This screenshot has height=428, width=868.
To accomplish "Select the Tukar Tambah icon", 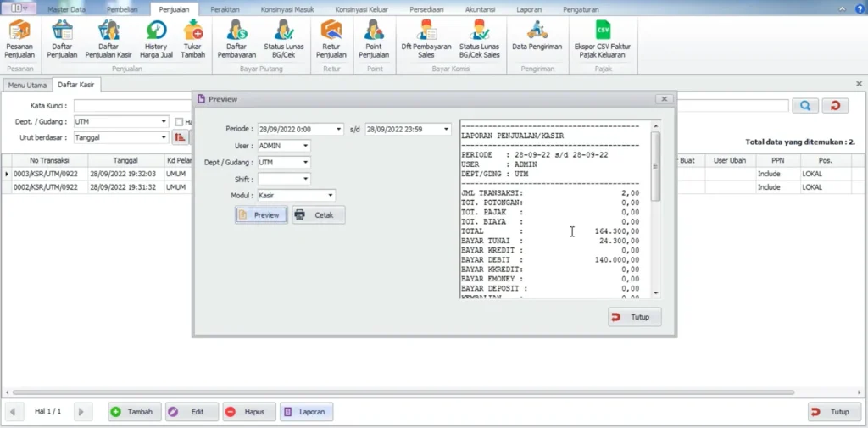I will click(x=193, y=38).
